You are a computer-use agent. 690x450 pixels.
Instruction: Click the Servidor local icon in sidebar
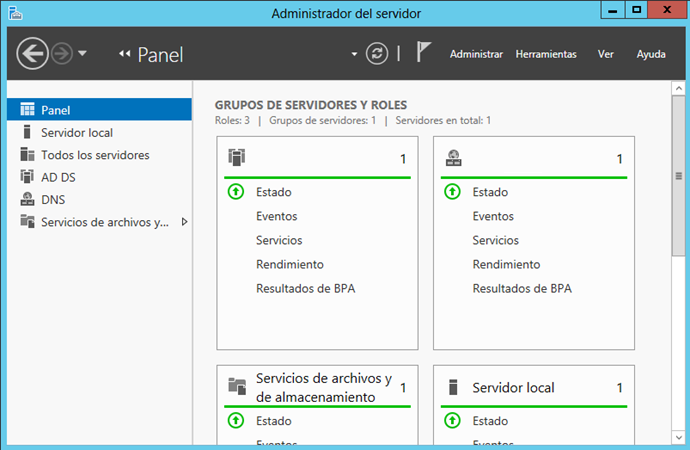pos(27,132)
